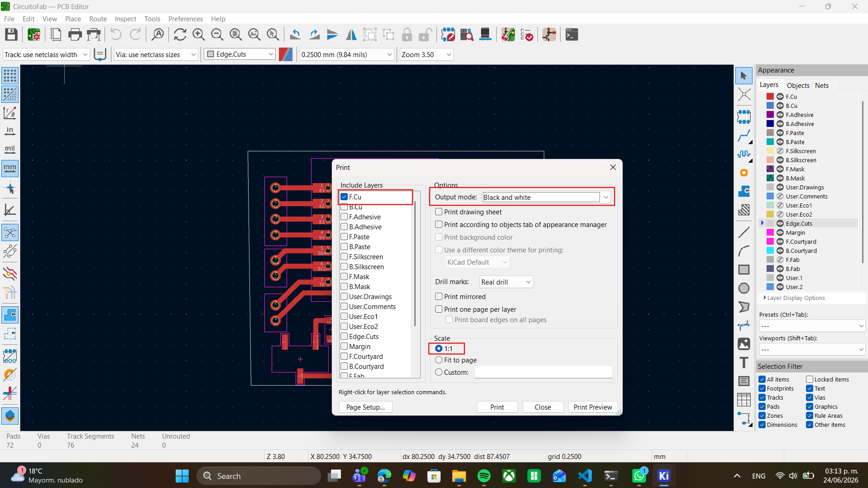Open the Preferences menu

tap(185, 19)
